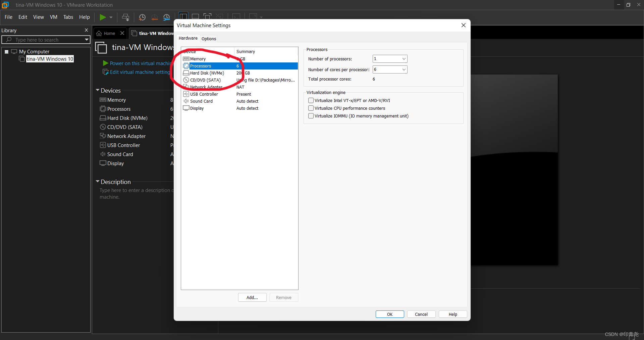
Task: Click USB Controller in main-window Devices list
Action: pos(123,145)
